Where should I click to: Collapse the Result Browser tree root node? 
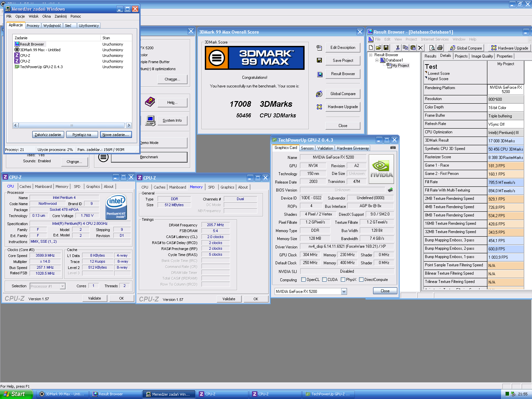click(370, 55)
